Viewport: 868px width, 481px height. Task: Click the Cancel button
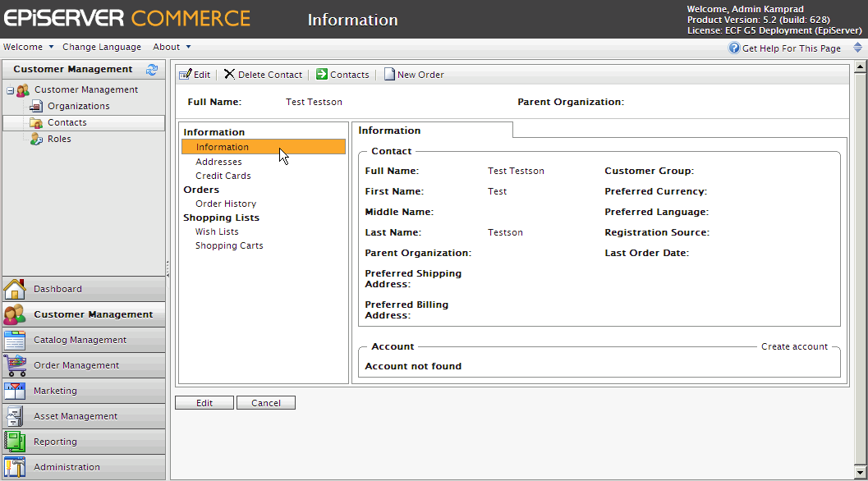point(265,403)
